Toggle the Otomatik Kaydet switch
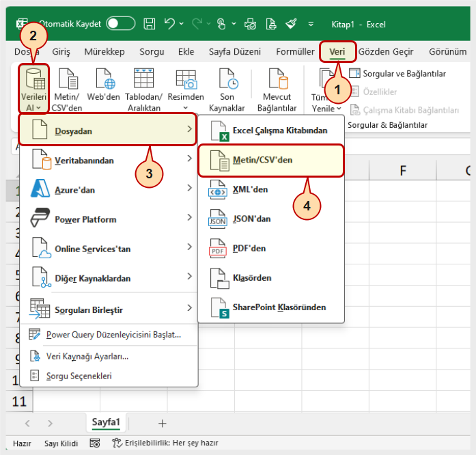This screenshot has width=476, height=455. (x=120, y=24)
